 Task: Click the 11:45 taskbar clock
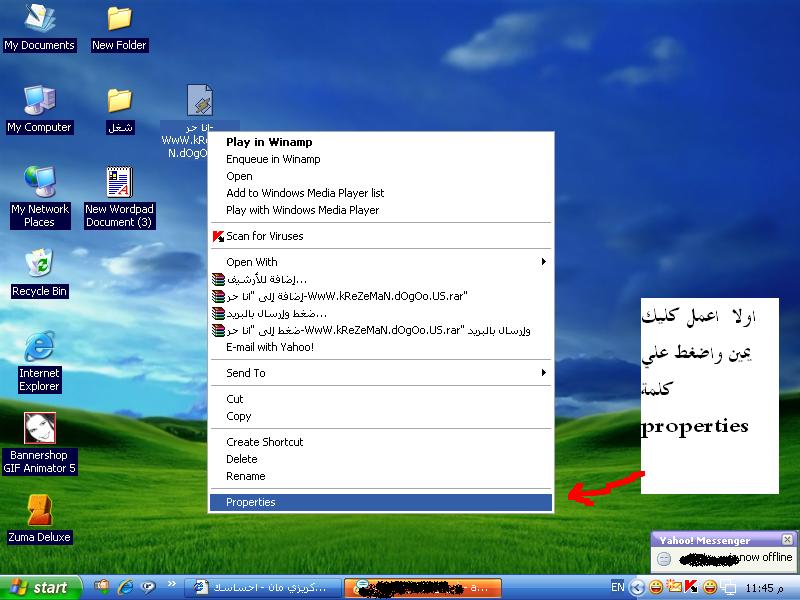(764, 588)
